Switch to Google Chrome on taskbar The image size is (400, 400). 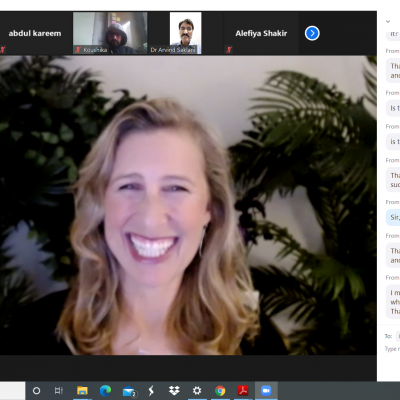tap(220, 390)
